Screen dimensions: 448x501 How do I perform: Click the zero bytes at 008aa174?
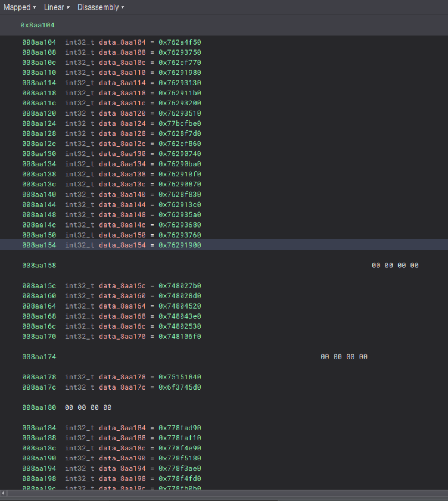[344, 357]
